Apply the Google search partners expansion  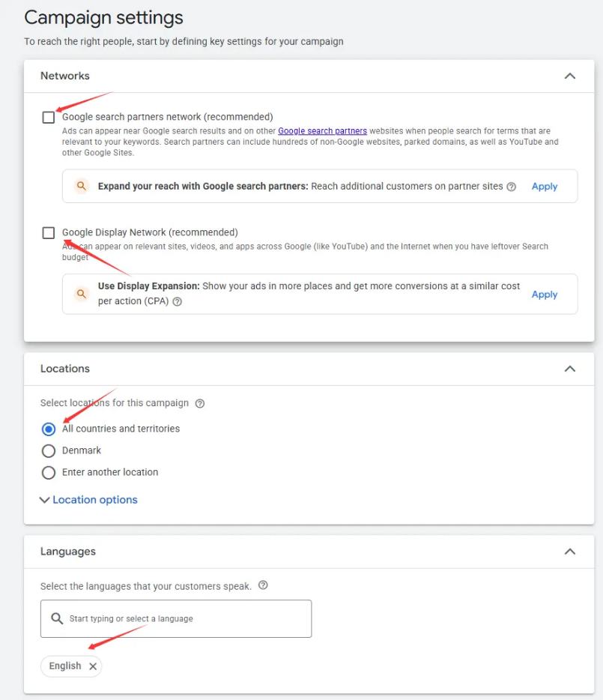pos(545,186)
